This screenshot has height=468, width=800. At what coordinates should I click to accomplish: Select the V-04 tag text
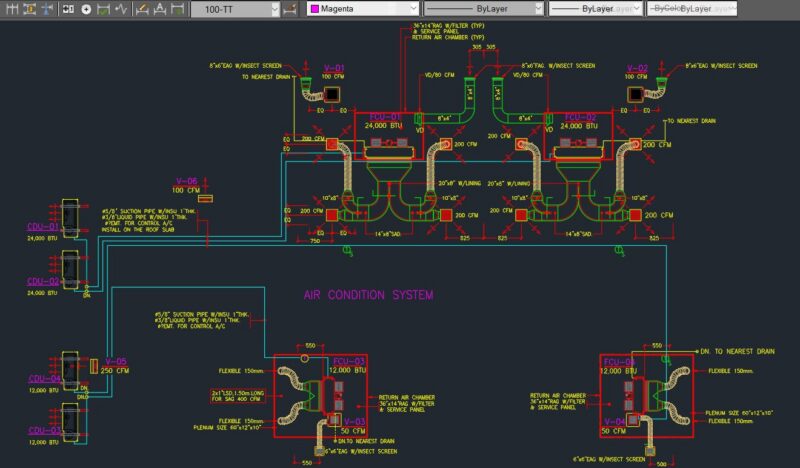pyautogui.click(x=615, y=422)
